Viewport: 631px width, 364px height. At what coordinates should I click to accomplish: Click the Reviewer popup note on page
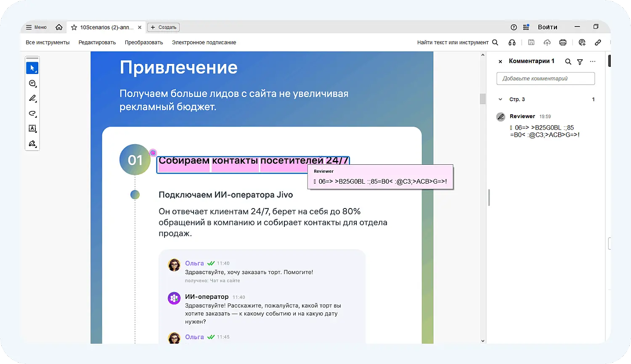point(381,177)
